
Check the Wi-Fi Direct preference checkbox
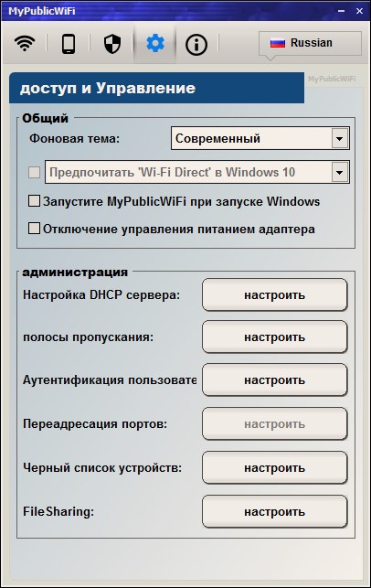(34, 172)
